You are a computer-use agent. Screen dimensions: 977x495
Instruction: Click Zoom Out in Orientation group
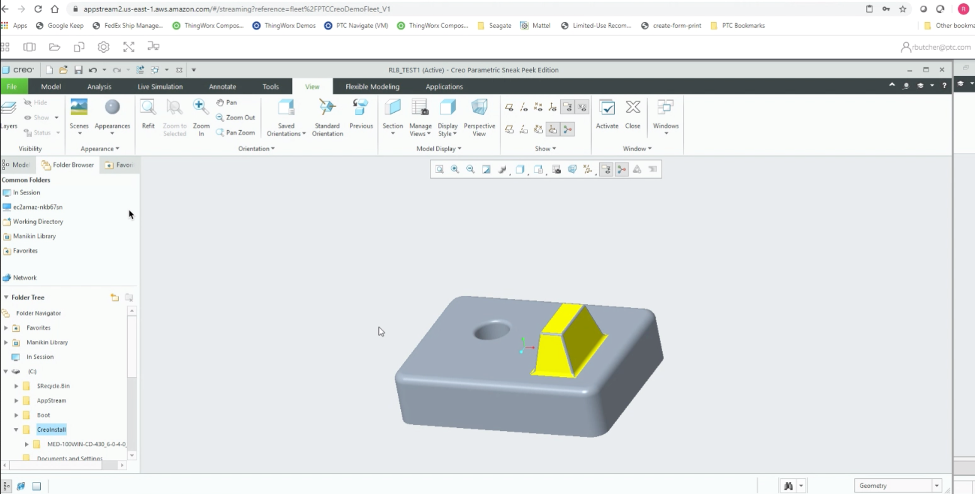pyautogui.click(x=236, y=117)
